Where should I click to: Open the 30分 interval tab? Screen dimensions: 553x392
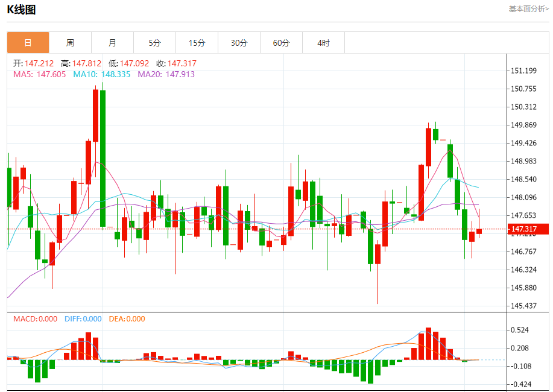point(239,43)
